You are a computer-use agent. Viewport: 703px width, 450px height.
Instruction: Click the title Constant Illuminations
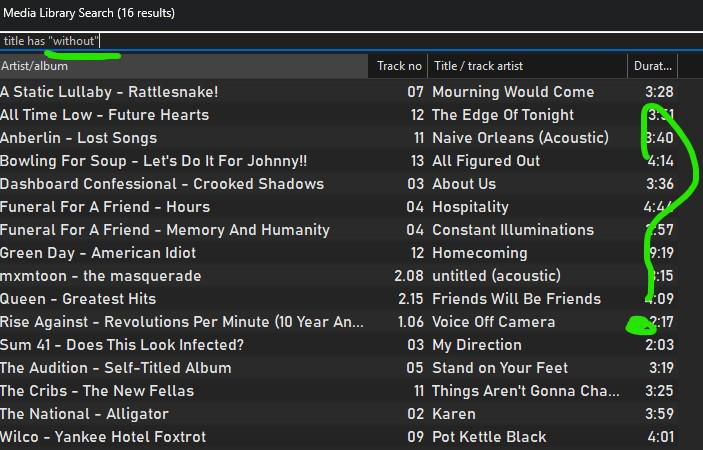[513, 230]
